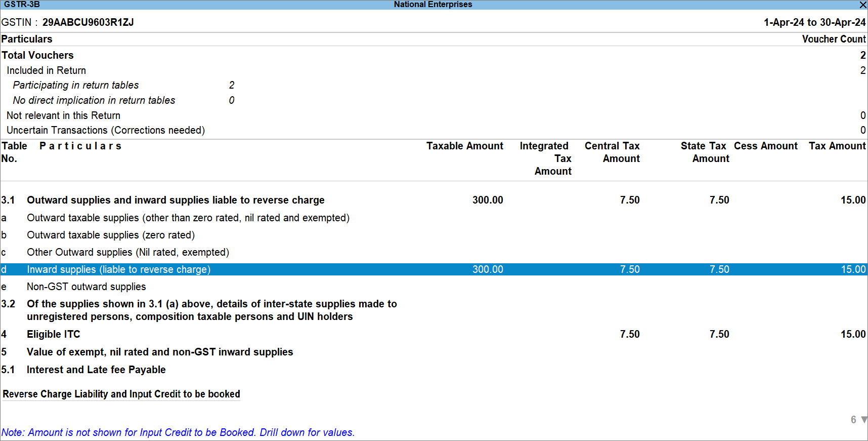Select Outward taxable supplies (zero rated) row
Image resolution: width=868 pixels, height=441 pixels.
tap(111, 235)
